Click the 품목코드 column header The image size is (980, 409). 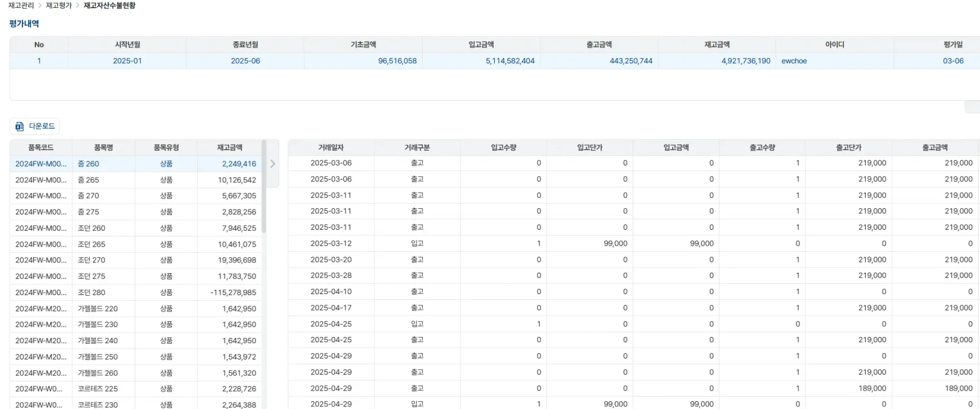pyautogui.click(x=41, y=148)
